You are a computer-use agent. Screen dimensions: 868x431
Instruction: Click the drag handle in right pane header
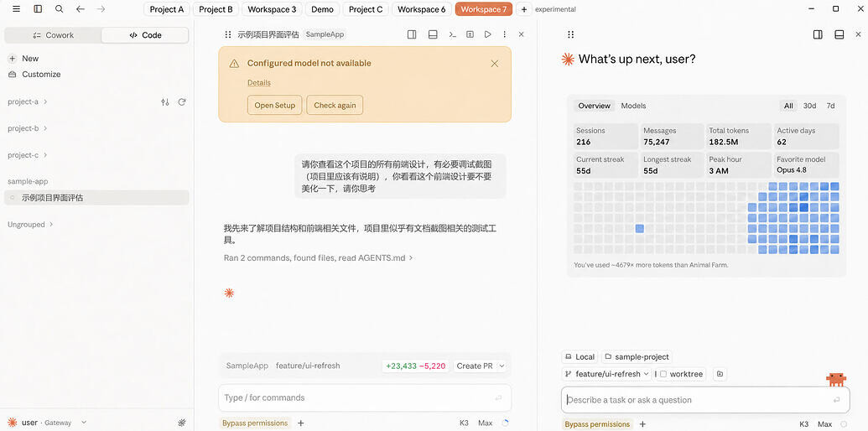(571, 34)
